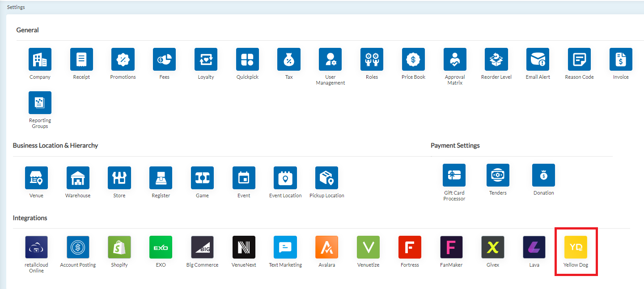Viewport: 644px width, 289px height.
Task: Open the Company settings icon
Action: coord(40,59)
